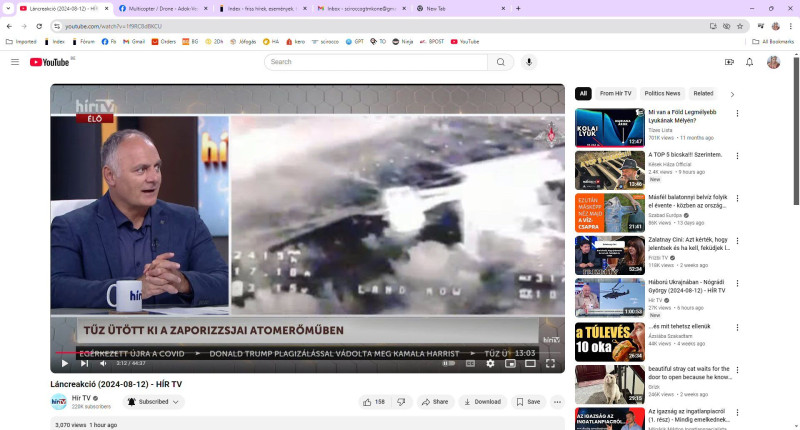800x430 pixels.
Task: Show more filter chips with the arrow
Action: (732, 94)
